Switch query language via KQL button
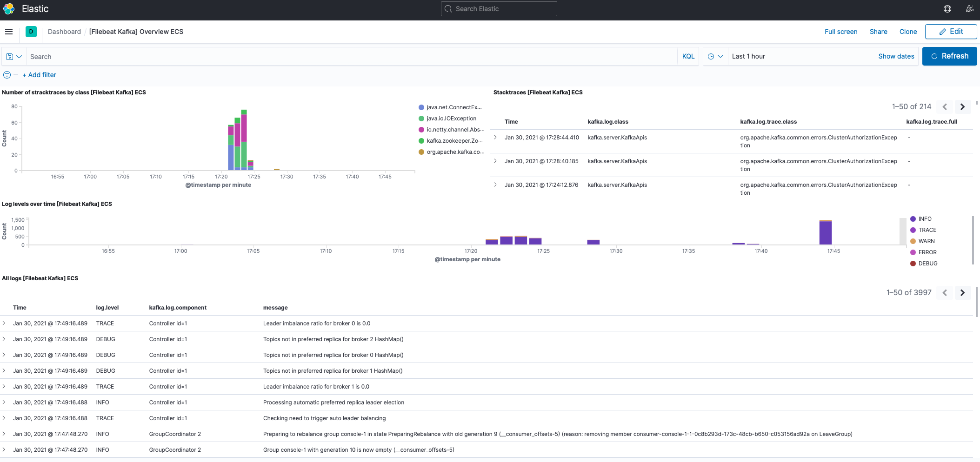The height and width of the screenshot is (462, 980). (688, 57)
